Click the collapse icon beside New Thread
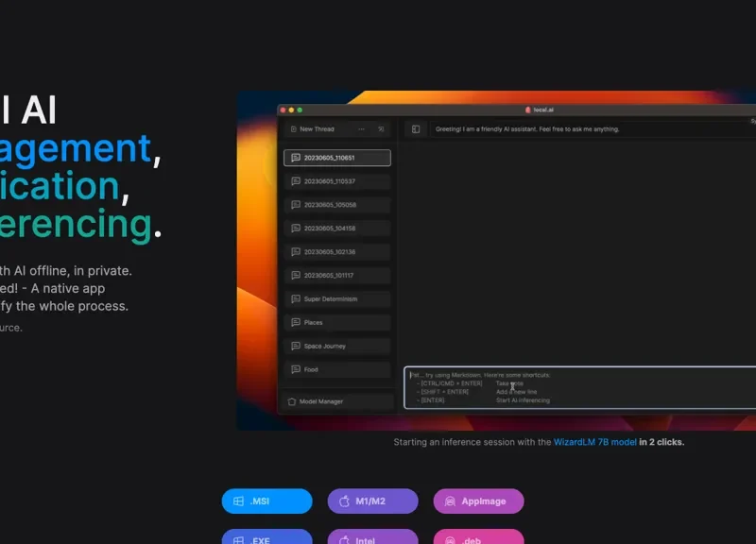Viewport: 756px width, 544px height. [381, 129]
